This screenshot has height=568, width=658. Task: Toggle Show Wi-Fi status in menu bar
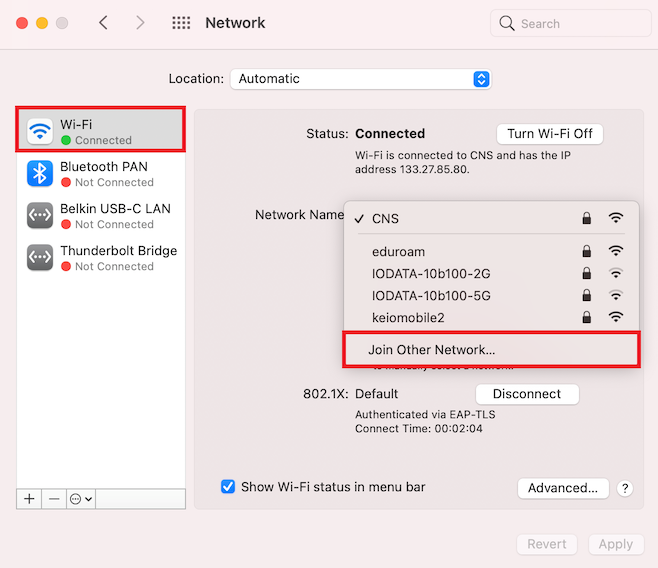tap(228, 487)
